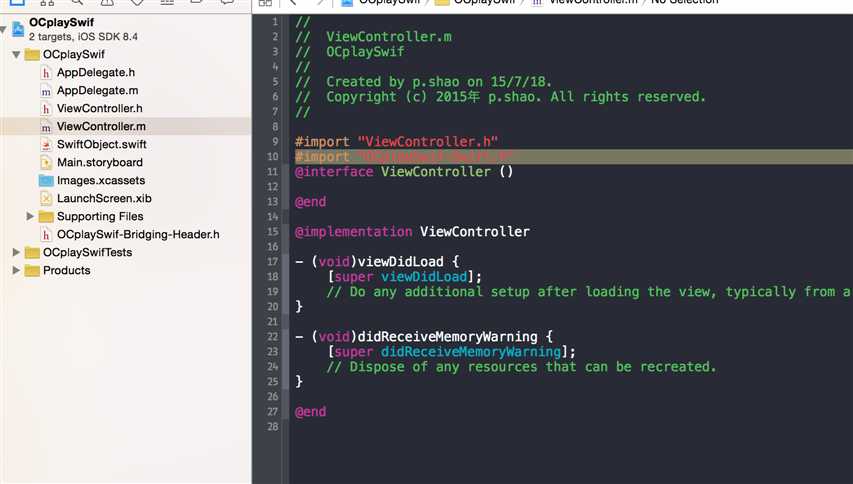Click the header icon beside ViewController.h
This screenshot has width=853, height=484.
(x=46, y=108)
